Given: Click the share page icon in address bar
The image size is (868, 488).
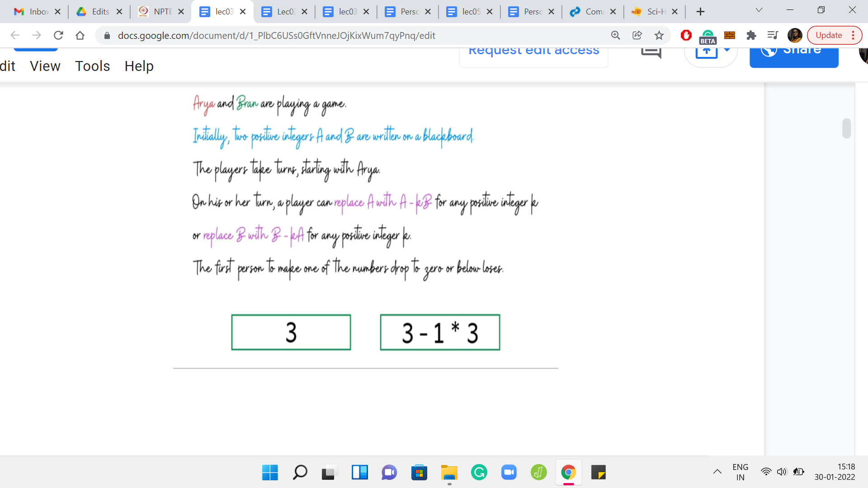Looking at the screenshot, I should 637,35.
